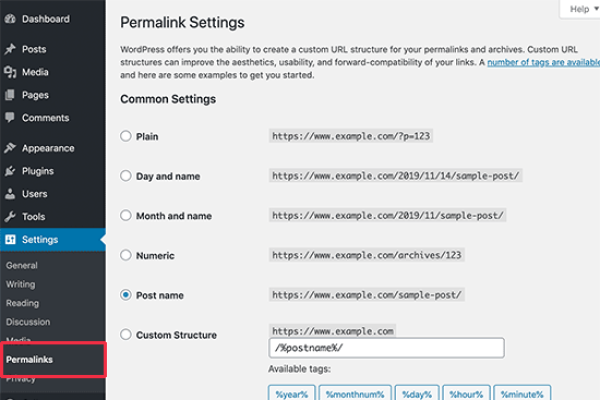This screenshot has width=600, height=400.
Task: Pick the Numeric permalink structure
Action: point(126,255)
